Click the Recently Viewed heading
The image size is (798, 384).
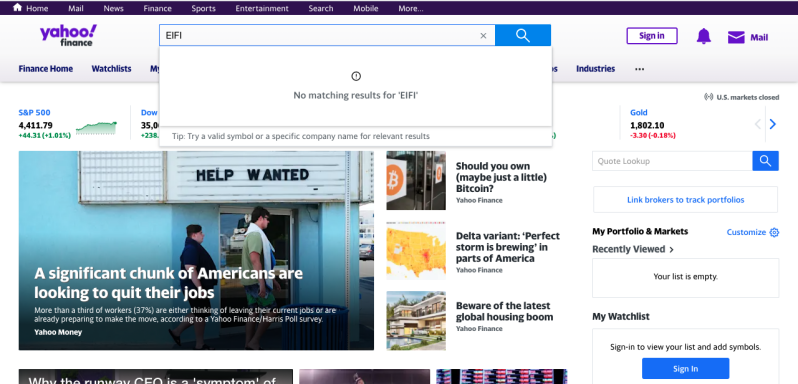pyautogui.click(x=629, y=249)
